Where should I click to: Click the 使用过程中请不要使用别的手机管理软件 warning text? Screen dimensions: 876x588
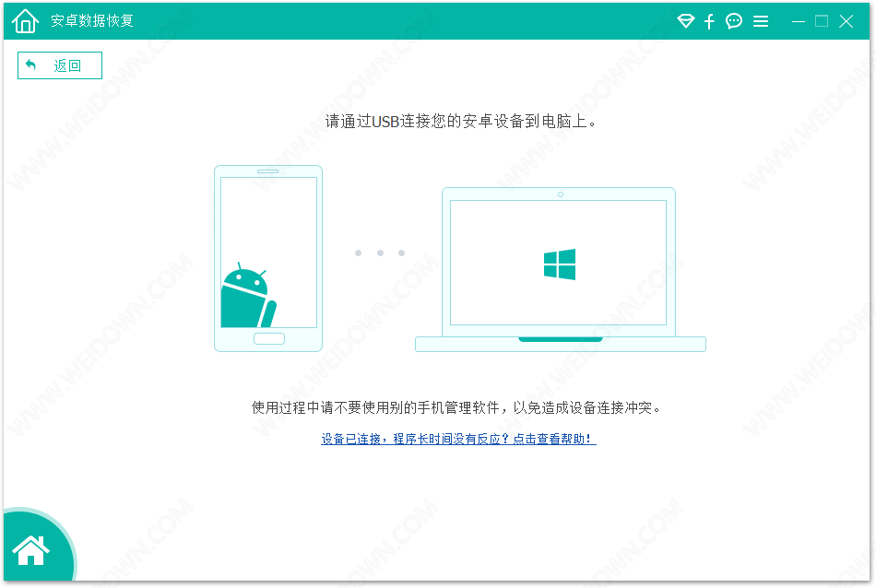pos(456,407)
